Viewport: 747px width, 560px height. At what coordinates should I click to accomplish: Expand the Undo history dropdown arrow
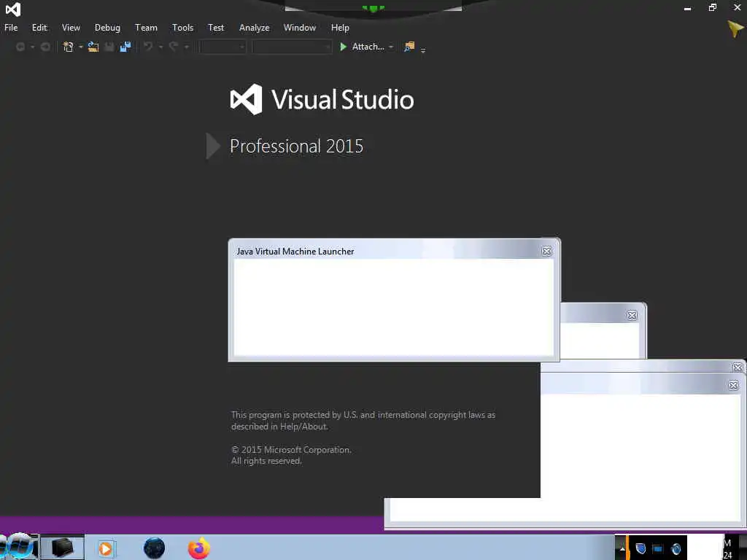160,47
